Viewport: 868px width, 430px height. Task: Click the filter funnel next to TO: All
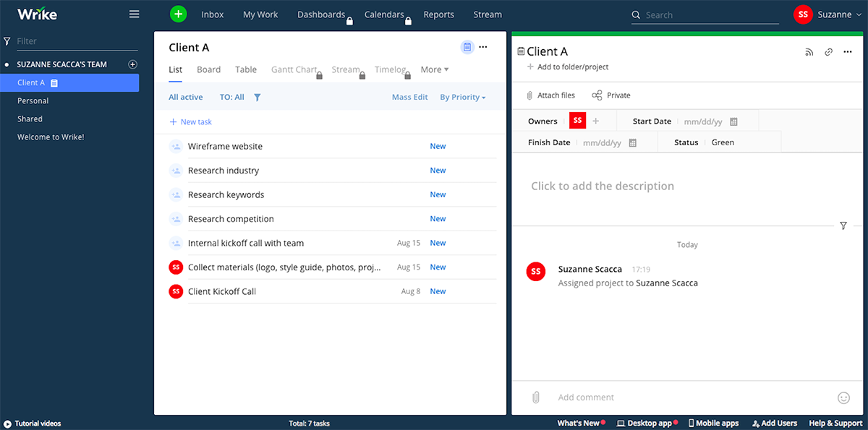pyautogui.click(x=258, y=98)
